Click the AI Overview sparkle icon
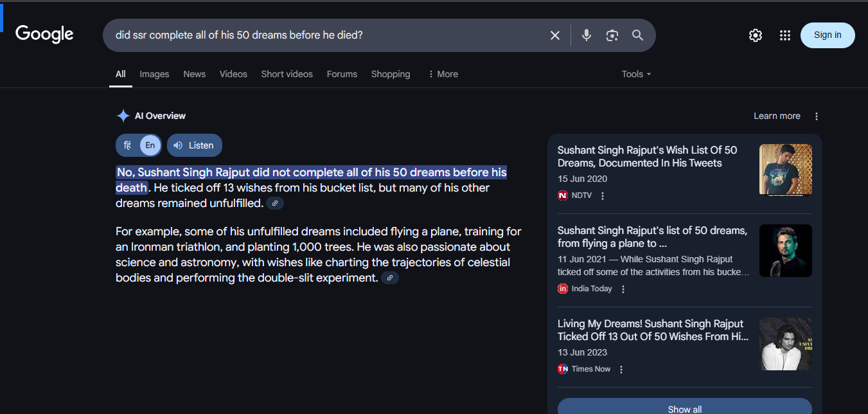This screenshot has height=414, width=868. [123, 116]
